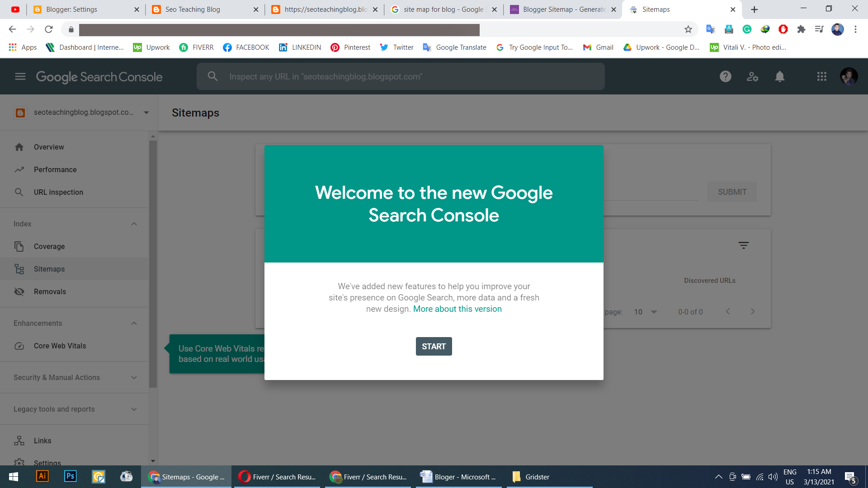The height and width of the screenshot is (488, 868).
Task: Expand Legacy tools and reports
Action: click(x=134, y=409)
